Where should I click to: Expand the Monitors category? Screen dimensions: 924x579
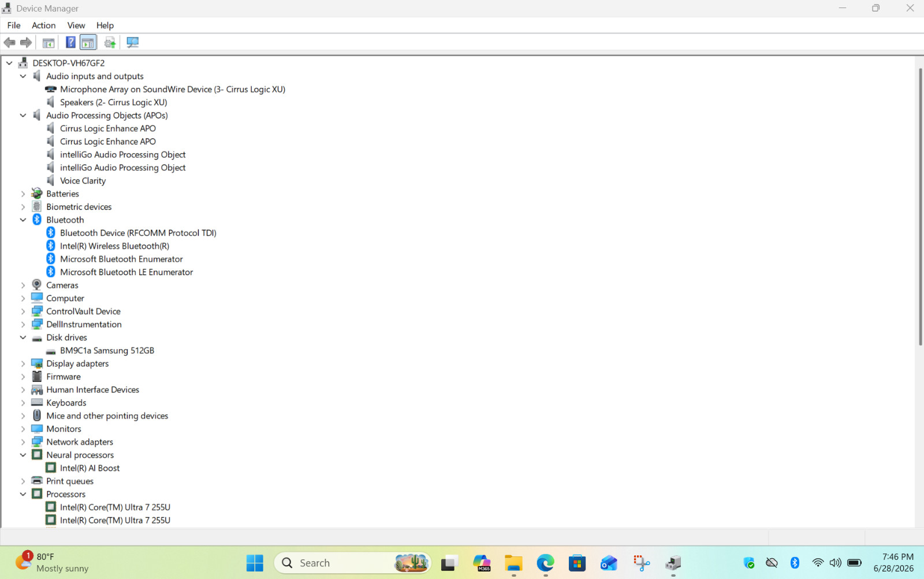[23, 429]
